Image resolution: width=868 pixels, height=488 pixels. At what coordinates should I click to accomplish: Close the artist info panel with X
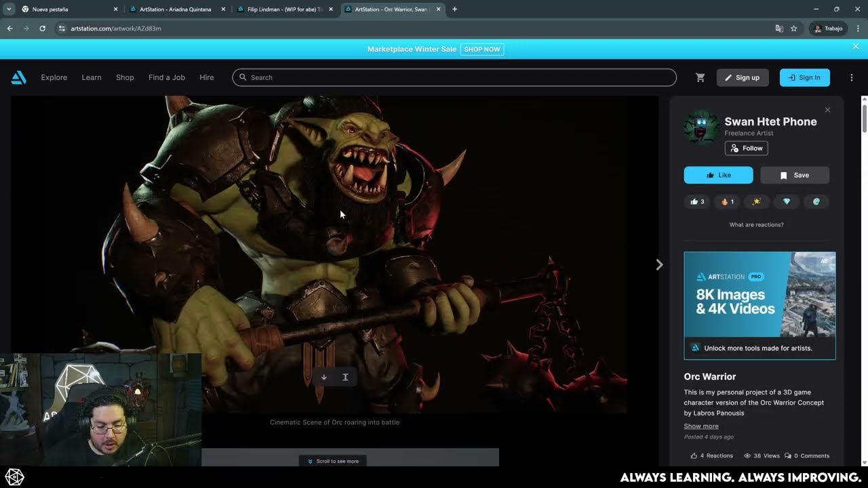(827, 110)
